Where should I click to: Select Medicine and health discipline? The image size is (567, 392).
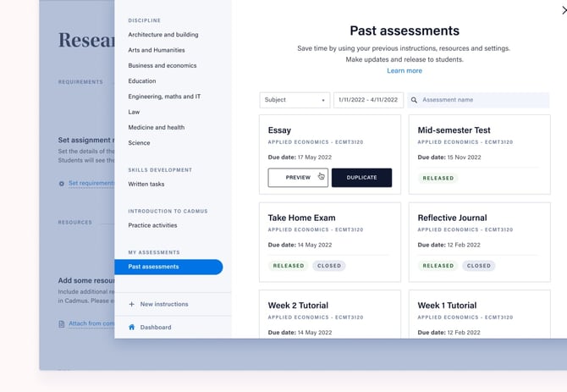157,128
